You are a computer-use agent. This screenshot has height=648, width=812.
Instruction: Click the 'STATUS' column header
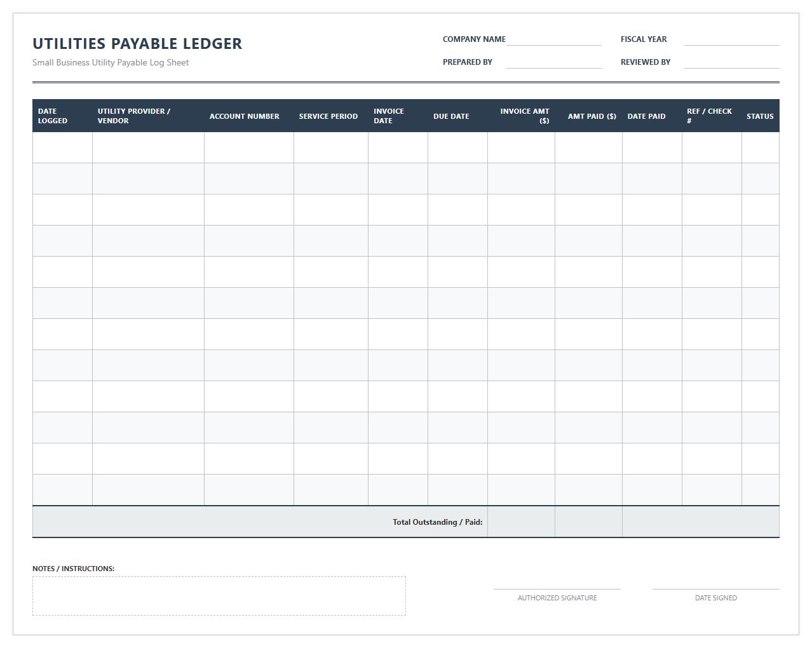760,116
